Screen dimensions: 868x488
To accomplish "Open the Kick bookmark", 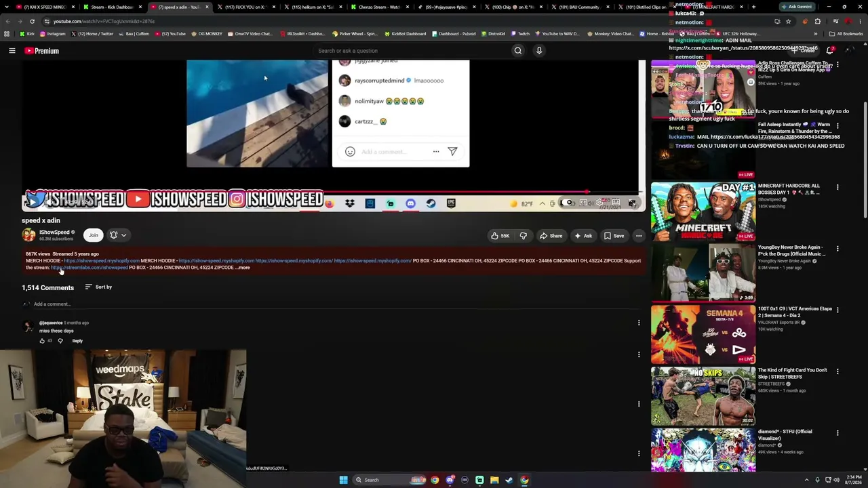I will pyautogui.click(x=27, y=34).
